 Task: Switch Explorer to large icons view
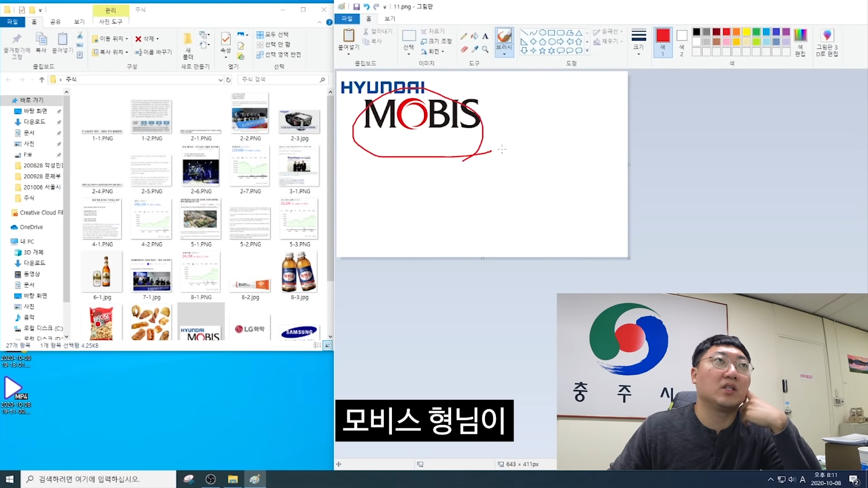[x=328, y=346]
